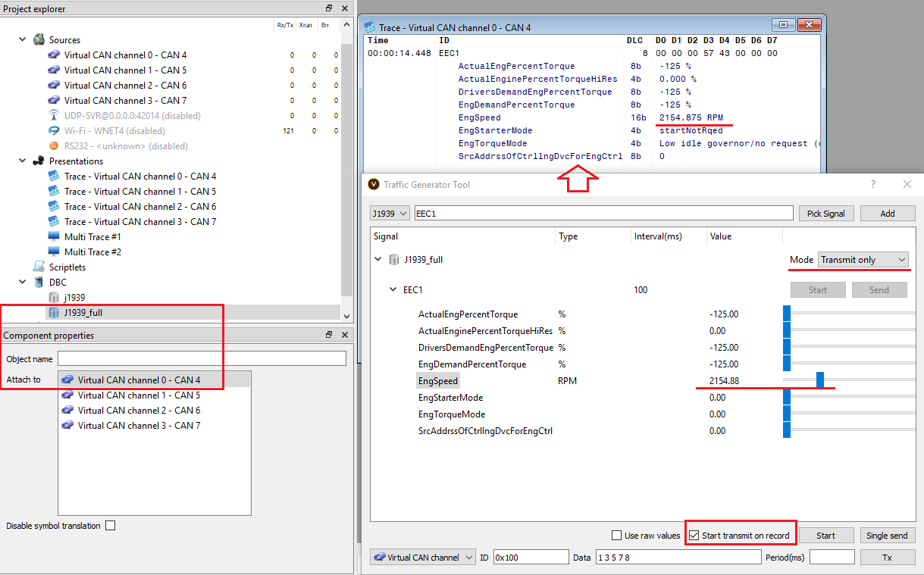Click the Wi-Fi WNET4 source icon
Image resolution: width=924 pixels, height=575 pixels.
pos(54,130)
